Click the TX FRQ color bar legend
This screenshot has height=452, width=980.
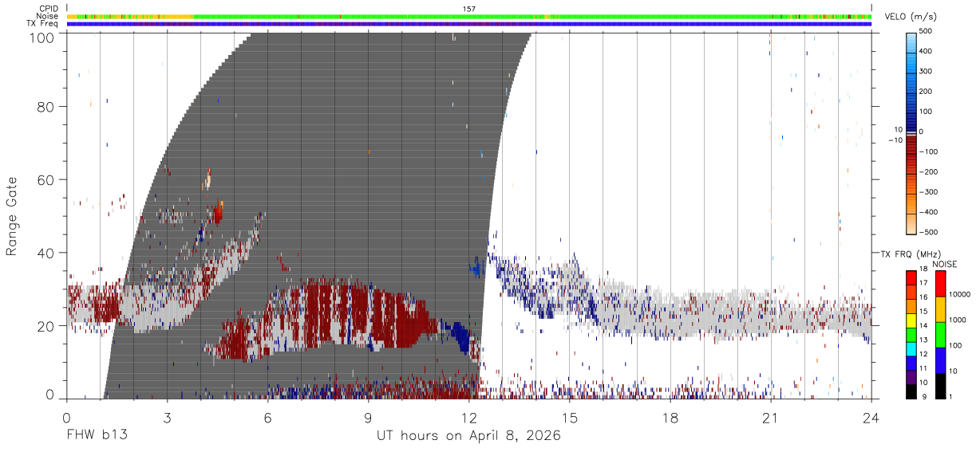tap(911, 335)
